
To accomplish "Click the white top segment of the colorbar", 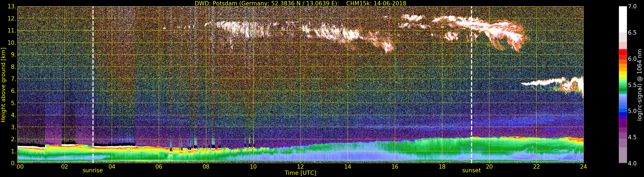I will point(623,19).
